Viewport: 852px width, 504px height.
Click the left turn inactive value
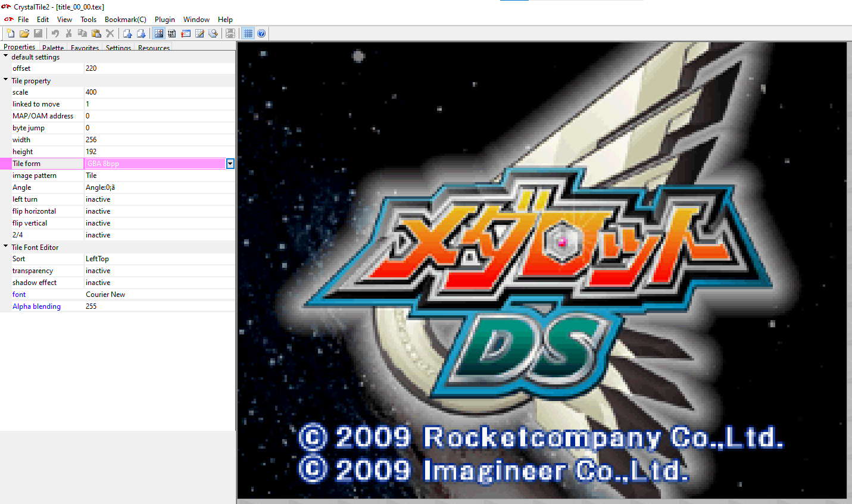tap(159, 199)
